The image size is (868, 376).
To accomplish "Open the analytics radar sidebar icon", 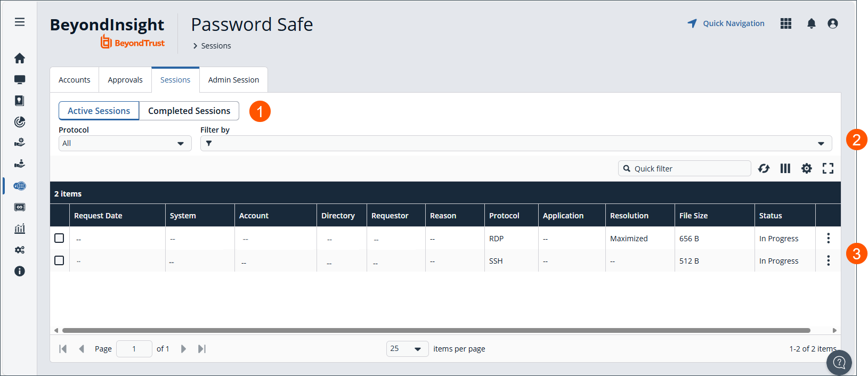I will pos(20,122).
